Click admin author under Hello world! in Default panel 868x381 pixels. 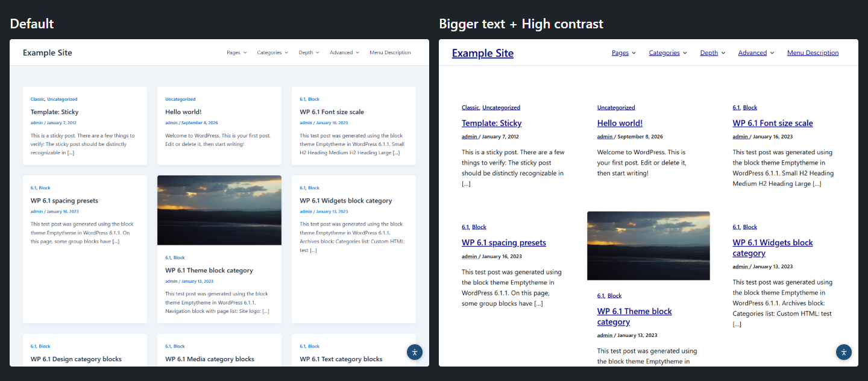(x=171, y=122)
